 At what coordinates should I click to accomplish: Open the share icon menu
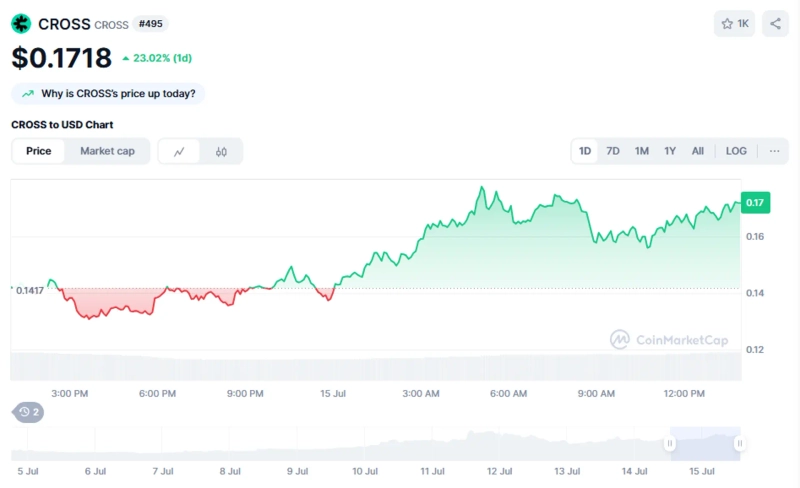click(775, 24)
